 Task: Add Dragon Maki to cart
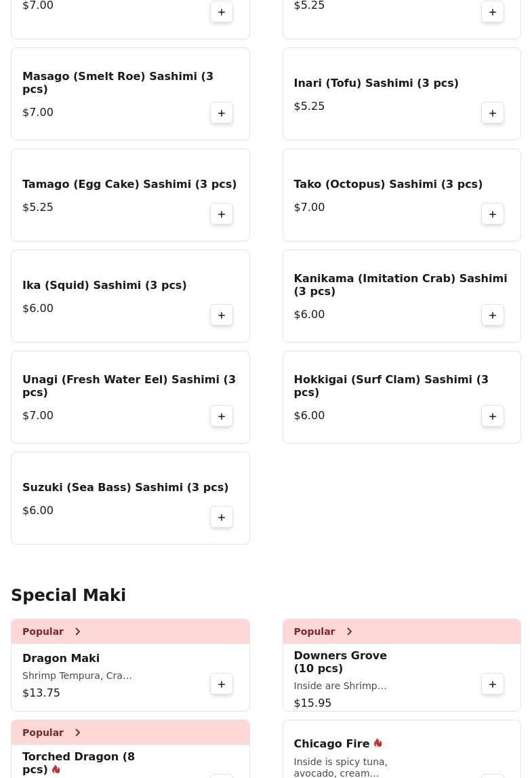[222, 684]
